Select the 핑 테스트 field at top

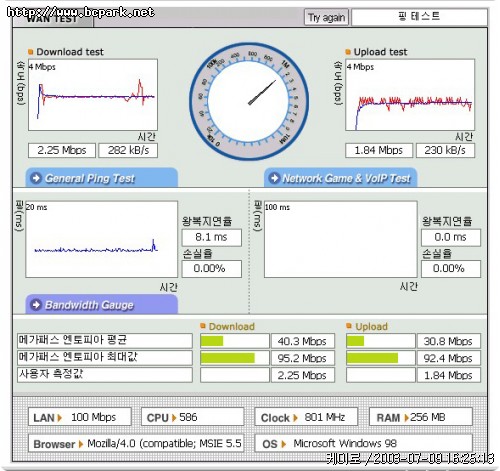419,17
